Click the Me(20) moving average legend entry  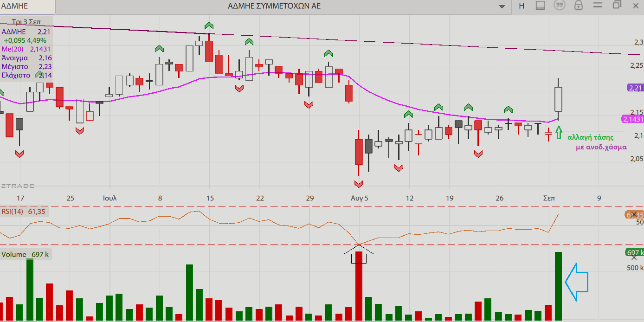[26, 49]
